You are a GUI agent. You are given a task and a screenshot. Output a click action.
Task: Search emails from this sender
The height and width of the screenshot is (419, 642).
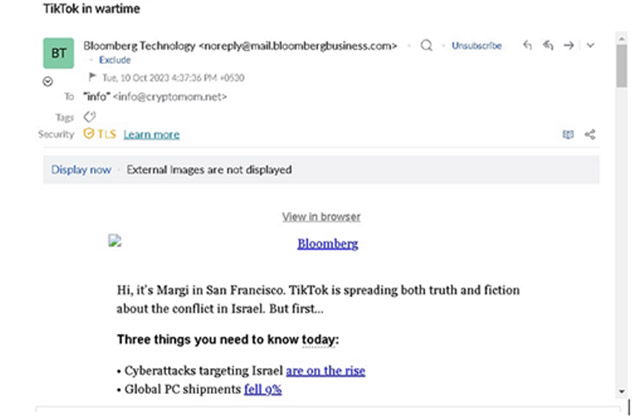pyautogui.click(x=426, y=45)
